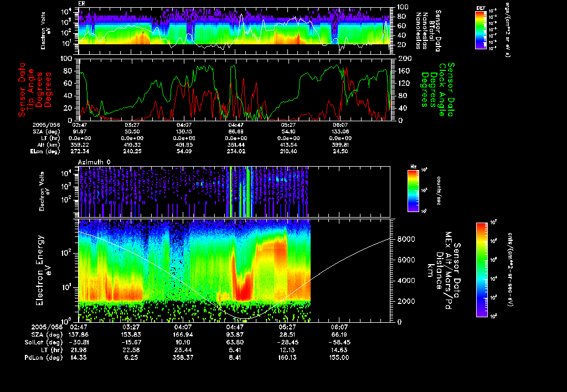
Task: Click SolLat value 10.10
Action: pyautogui.click(x=183, y=342)
